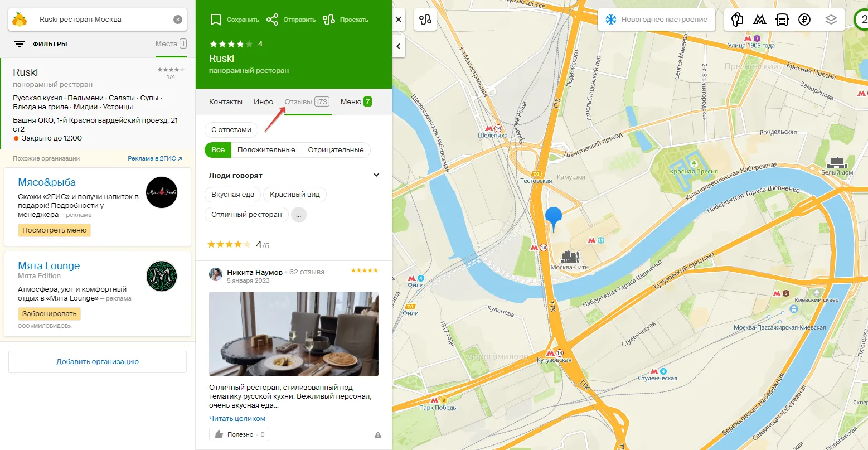
Task: Click the ruble price icon on map
Action: tap(804, 20)
